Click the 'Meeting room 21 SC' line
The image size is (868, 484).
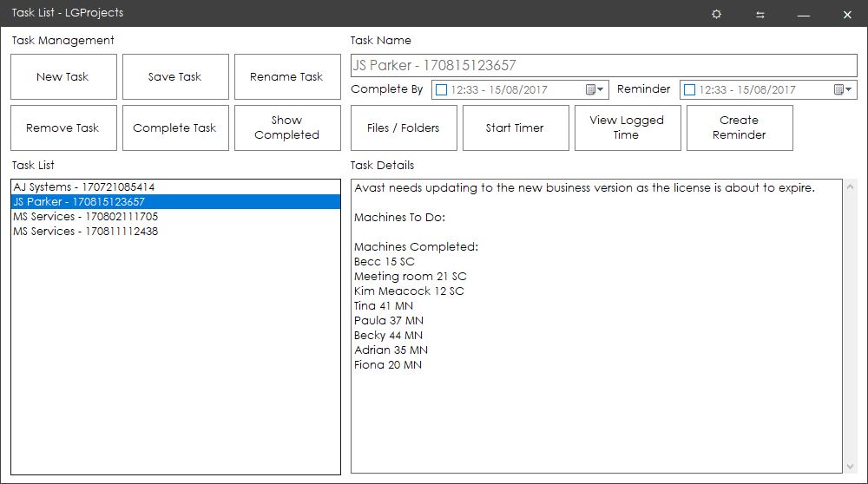411,276
